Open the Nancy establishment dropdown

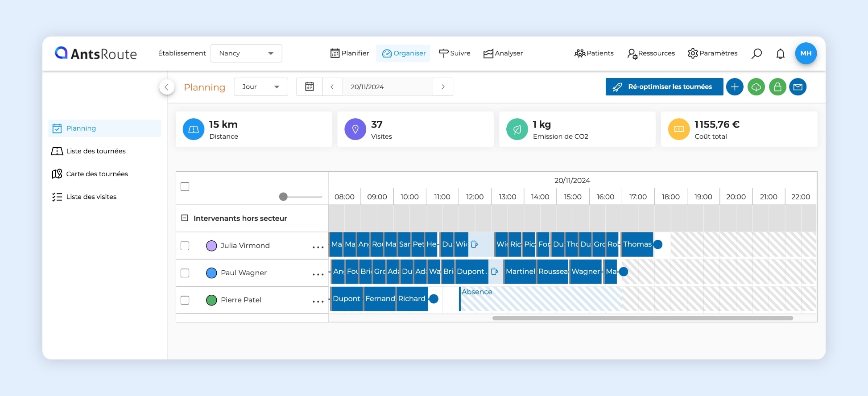click(246, 54)
